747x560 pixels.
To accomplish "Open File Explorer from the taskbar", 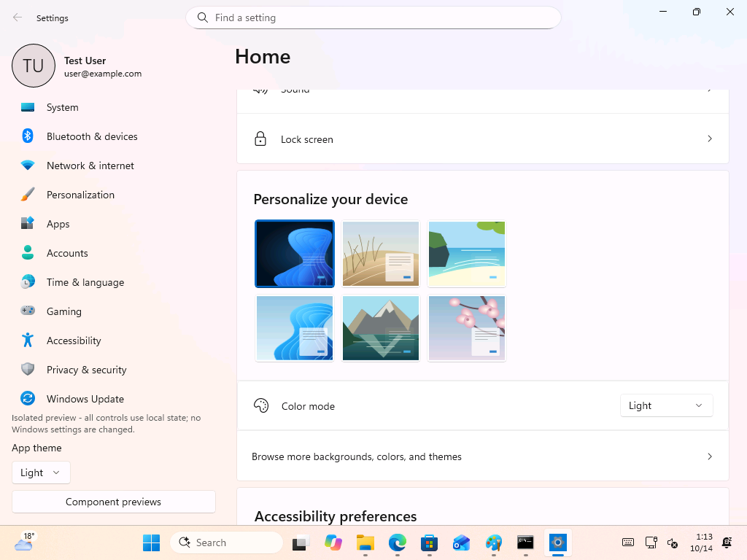I will (365, 542).
